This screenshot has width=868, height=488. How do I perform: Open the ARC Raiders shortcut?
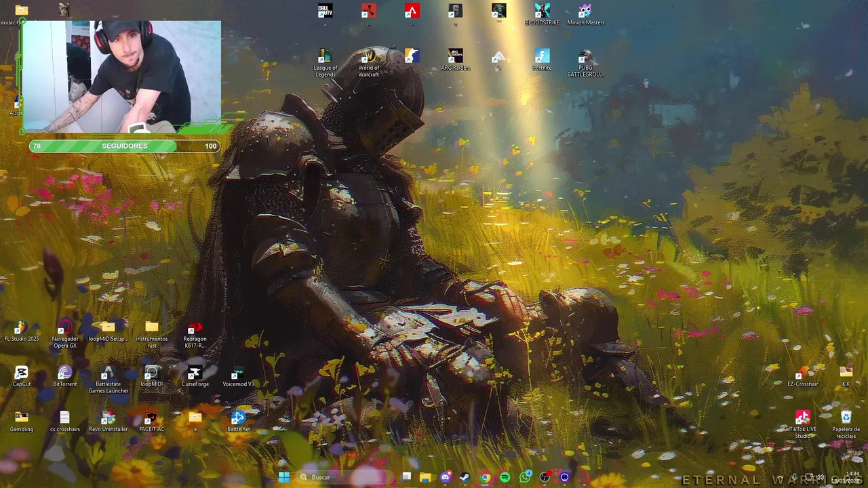455,60
